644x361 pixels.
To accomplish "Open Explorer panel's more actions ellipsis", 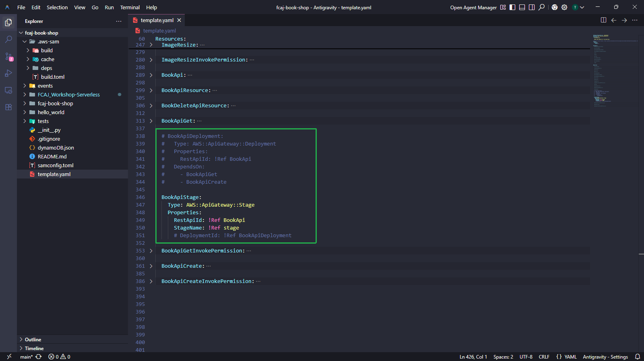I will pyautogui.click(x=119, y=21).
